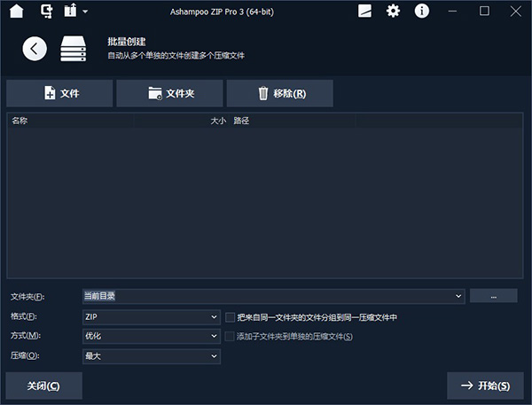Open settings gear icon
532x405 pixels.
point(393,12)
